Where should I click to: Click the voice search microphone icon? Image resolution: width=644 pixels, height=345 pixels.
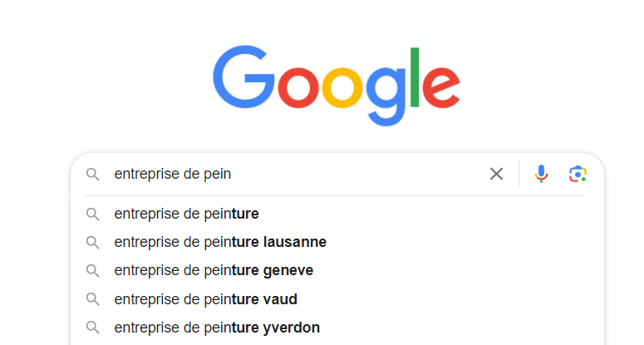tap(541, 174)
